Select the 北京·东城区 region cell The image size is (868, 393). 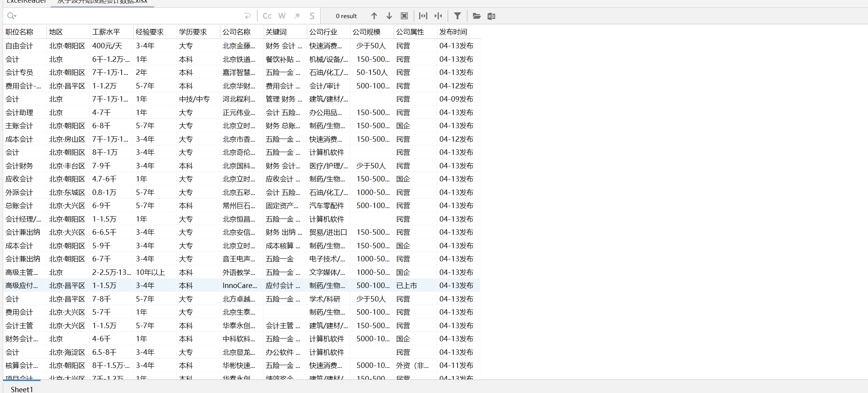point(68,192)
